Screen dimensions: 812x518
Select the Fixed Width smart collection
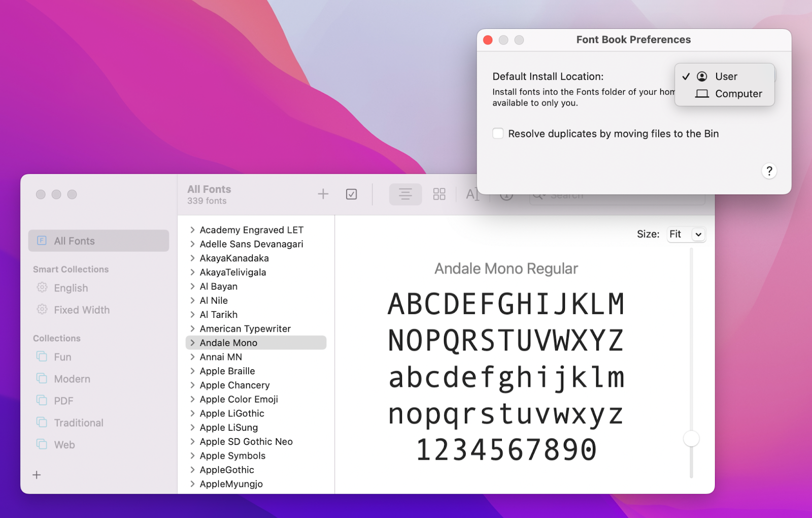click(x=82, y=310)
